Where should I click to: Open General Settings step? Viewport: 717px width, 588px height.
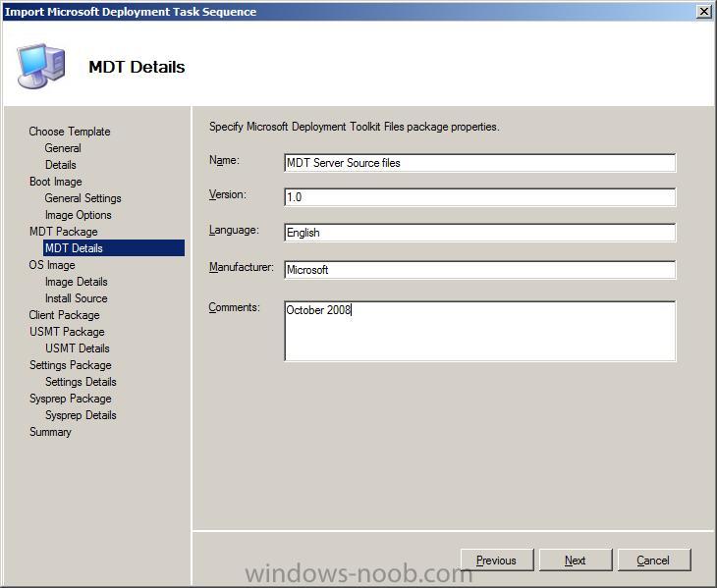click(83, 198)
